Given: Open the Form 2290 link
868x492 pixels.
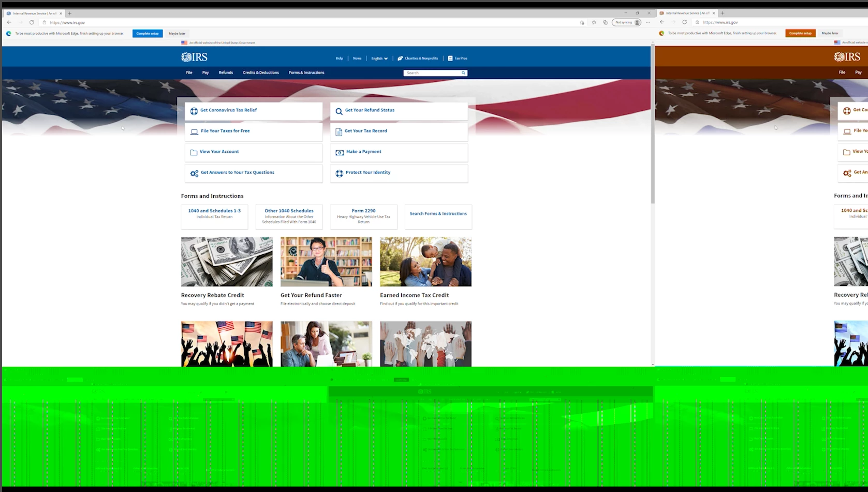Looking at the screenshot, I should (x=364, y=211).
